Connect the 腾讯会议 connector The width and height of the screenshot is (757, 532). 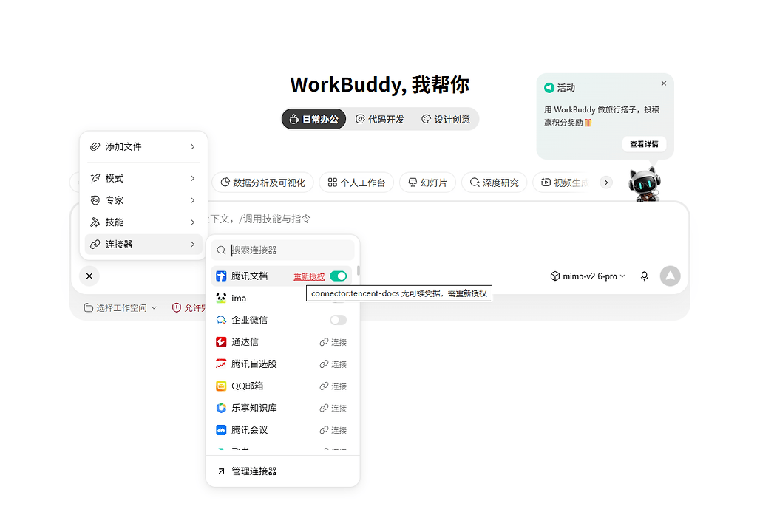333,430
